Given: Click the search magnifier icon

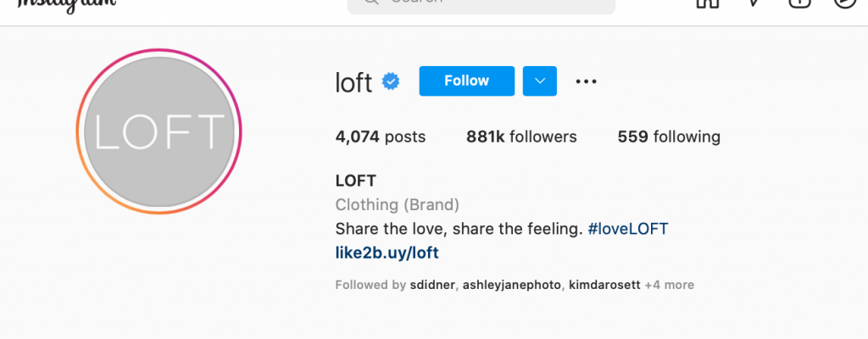Looking at the screenshot, I should pos(370,3).
